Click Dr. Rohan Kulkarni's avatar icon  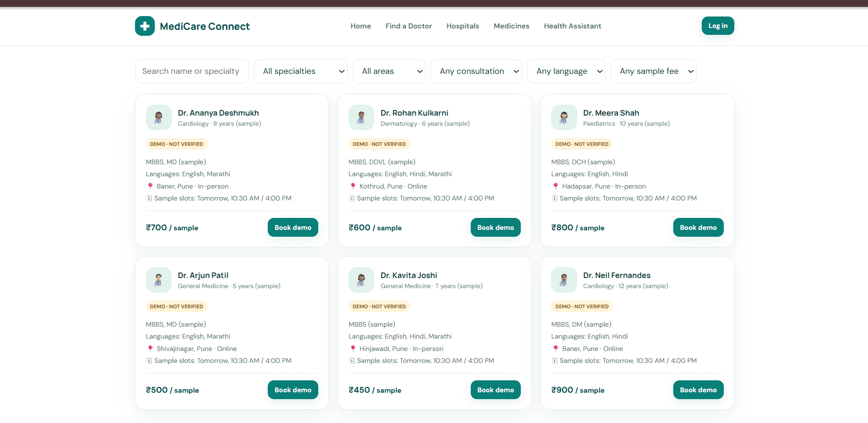pos(361,117)
